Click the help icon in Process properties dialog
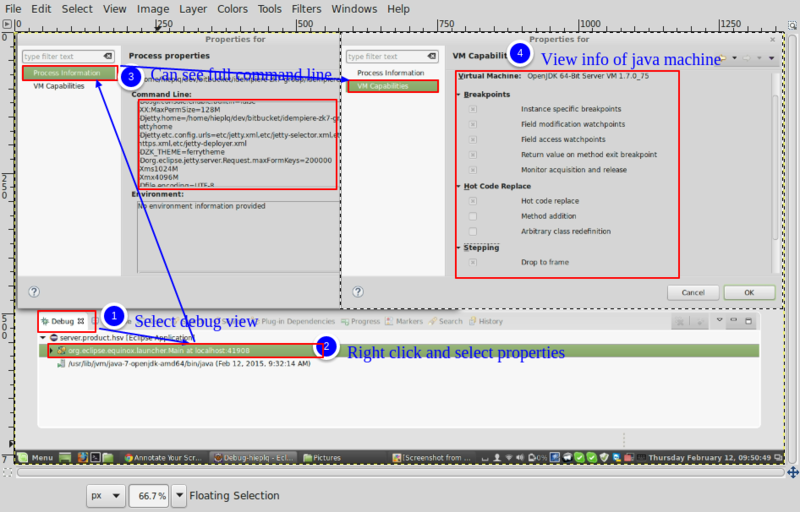 pos(34,292)
